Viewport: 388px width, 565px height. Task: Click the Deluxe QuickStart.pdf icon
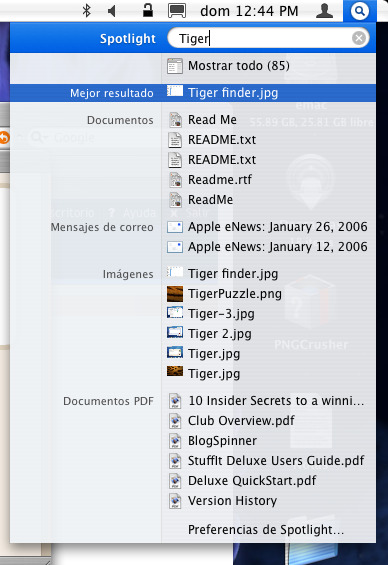coord(175,481)
